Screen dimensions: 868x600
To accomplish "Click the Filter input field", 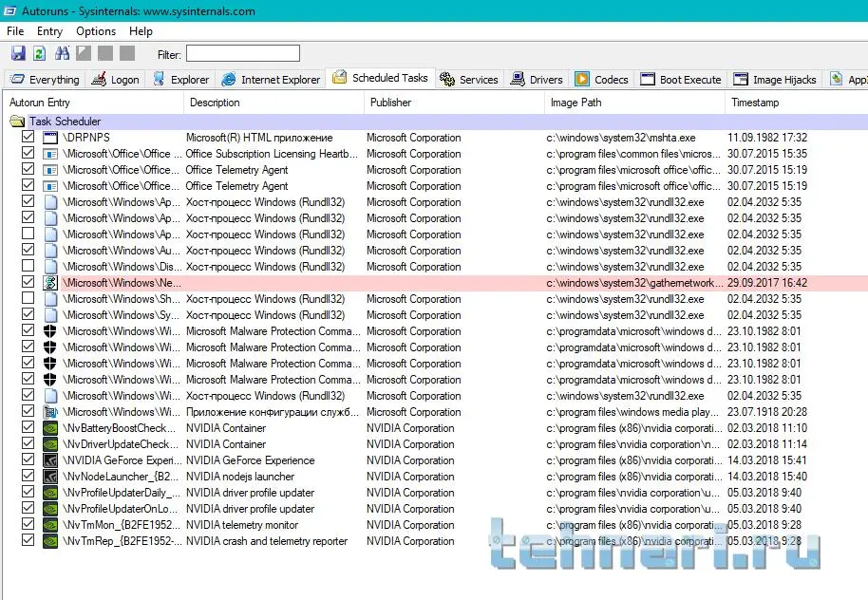I will point(243,54).
